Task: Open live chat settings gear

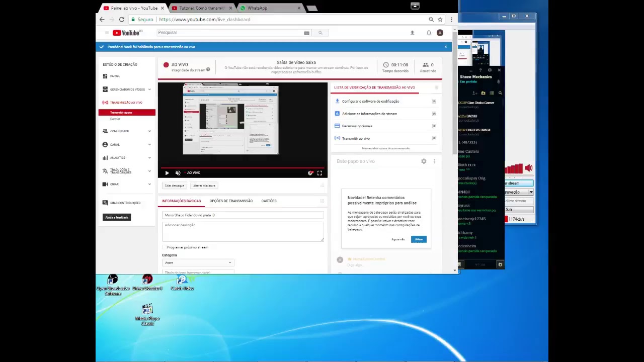Action: (424, 161)
